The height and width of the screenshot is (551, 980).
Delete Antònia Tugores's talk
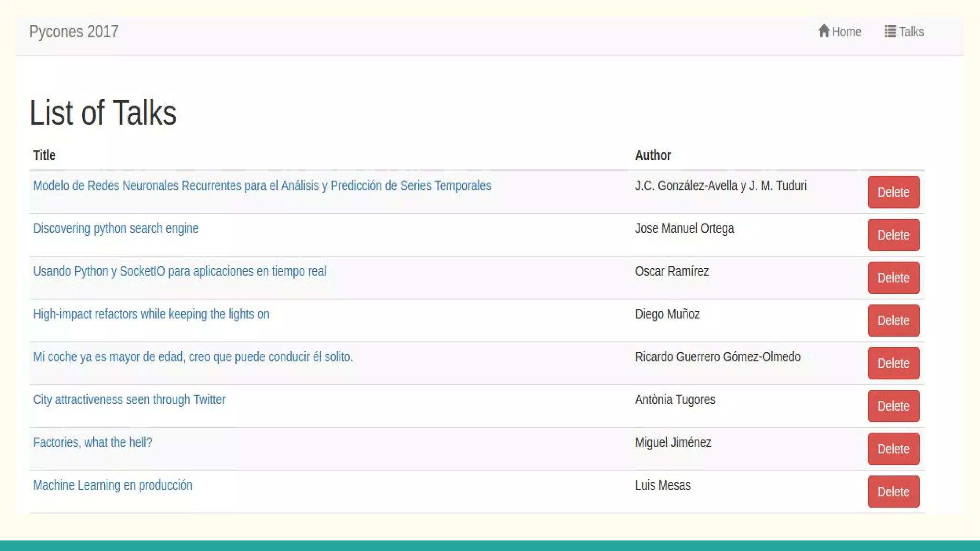tap(893, 406)
